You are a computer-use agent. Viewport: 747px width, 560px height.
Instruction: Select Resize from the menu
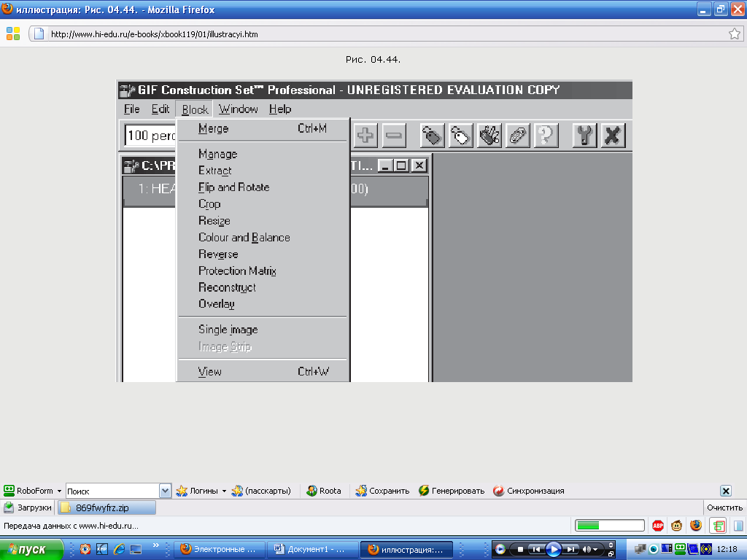(263, 220)
